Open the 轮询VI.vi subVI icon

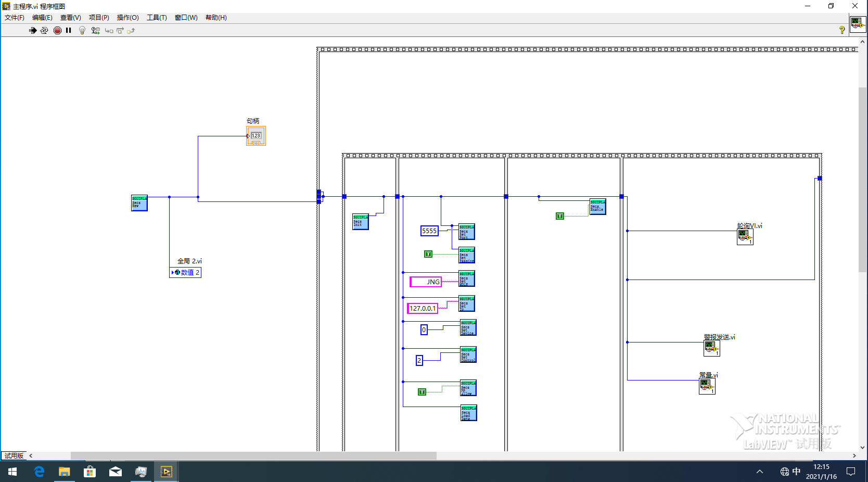click(x=745, y=237)
